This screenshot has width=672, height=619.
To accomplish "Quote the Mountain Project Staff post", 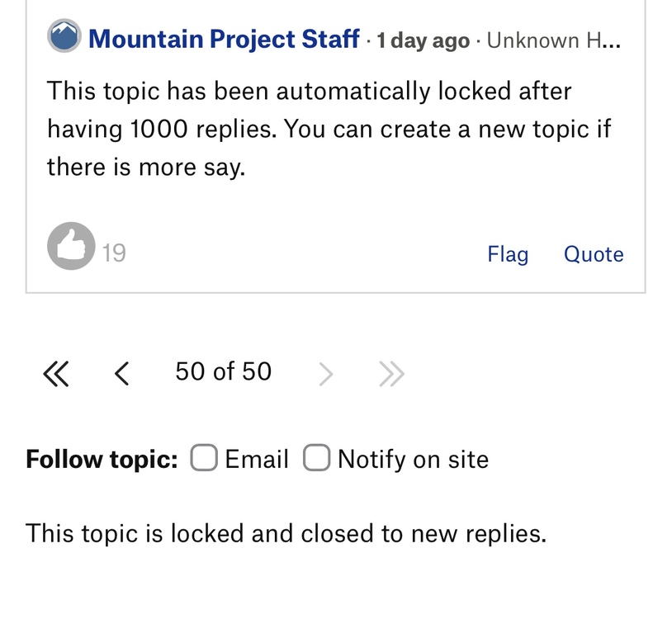I will point(594,254).
